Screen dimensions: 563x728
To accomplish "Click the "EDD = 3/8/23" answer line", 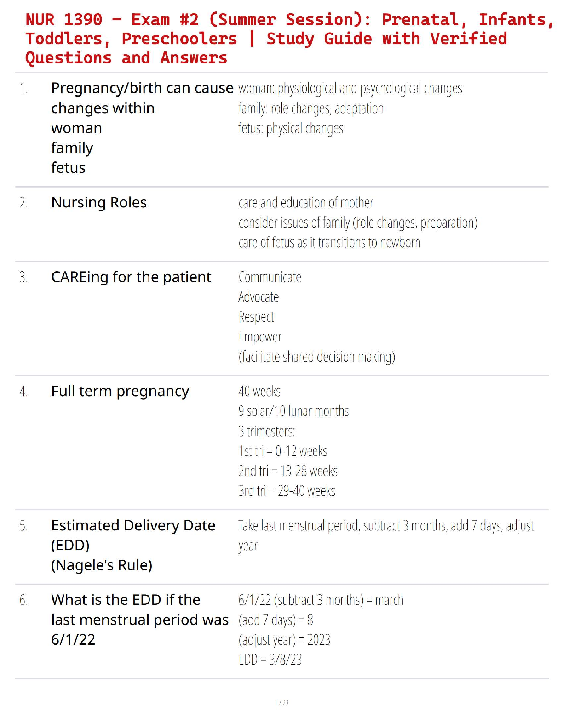I will 270,660.
